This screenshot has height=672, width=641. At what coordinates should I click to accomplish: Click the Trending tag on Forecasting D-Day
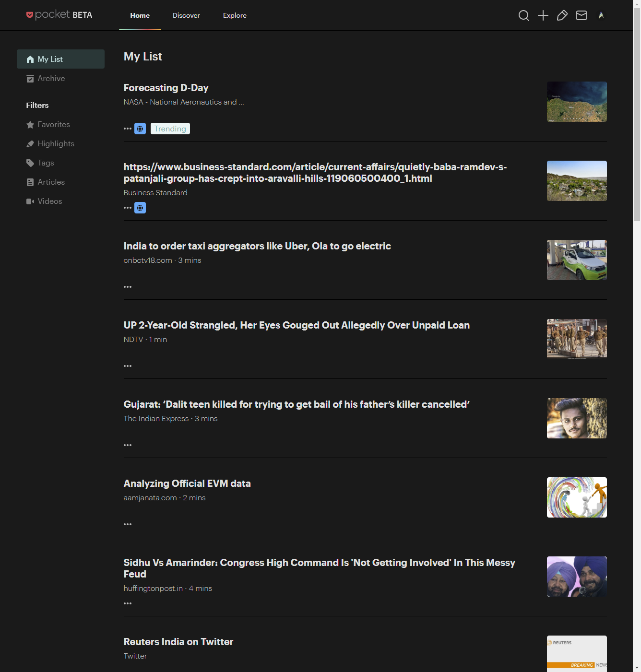pyautogui.click(x=170, y=129)
